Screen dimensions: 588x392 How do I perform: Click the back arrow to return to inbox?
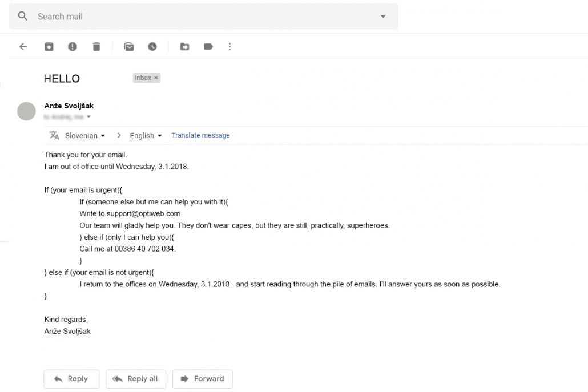pos(23,47)
